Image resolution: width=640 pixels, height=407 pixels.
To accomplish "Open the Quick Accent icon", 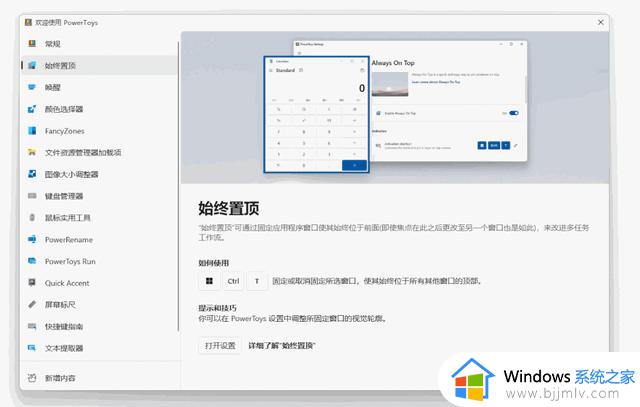I will pos(32,282).
